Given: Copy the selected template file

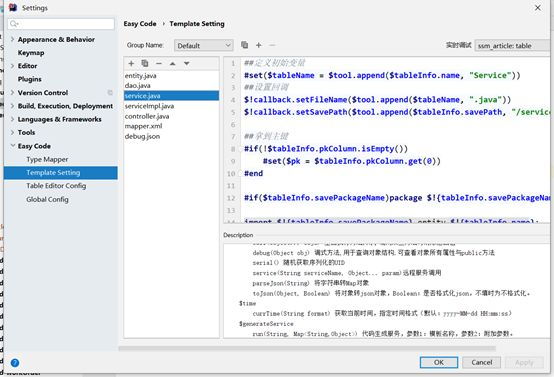Looking at the screenshot, I should 145,64.
